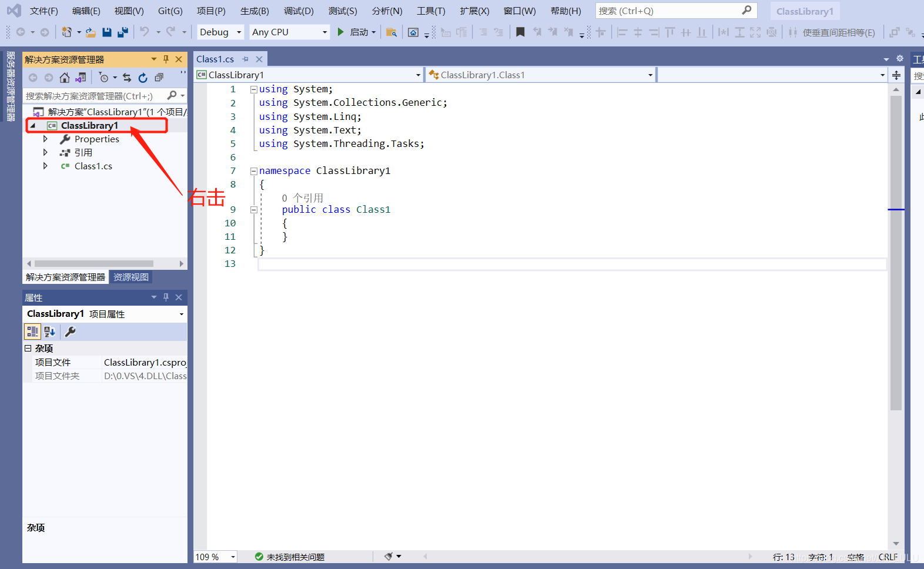This screenshot has width=924, height=569.
Task: Click the Find in Files folder icon
Action: pyautogui.click(x=391, y=32)
